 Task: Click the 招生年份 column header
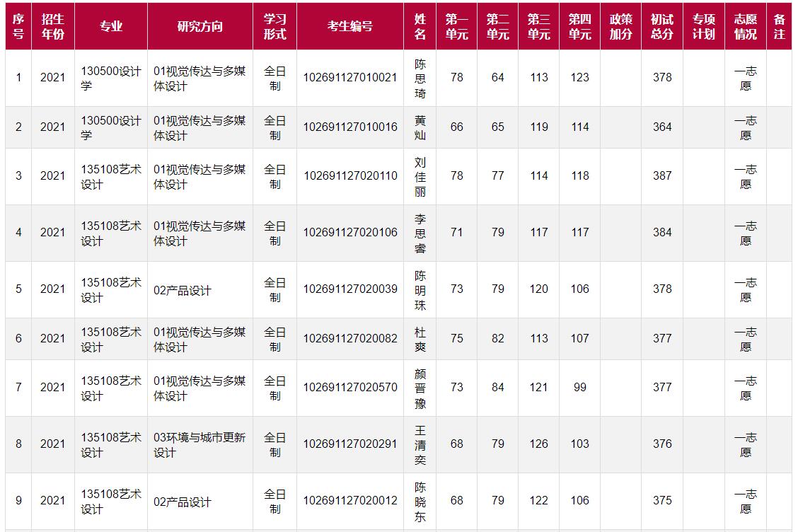pos(52,27)
